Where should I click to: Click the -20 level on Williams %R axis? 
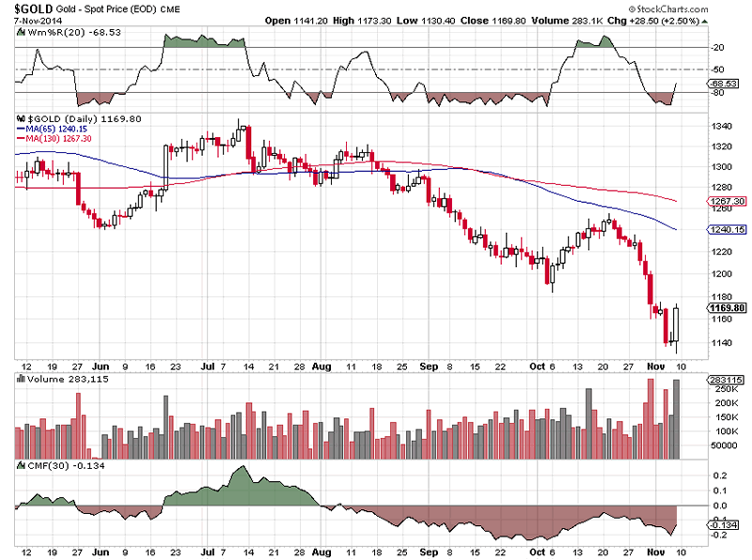point(718,48)
